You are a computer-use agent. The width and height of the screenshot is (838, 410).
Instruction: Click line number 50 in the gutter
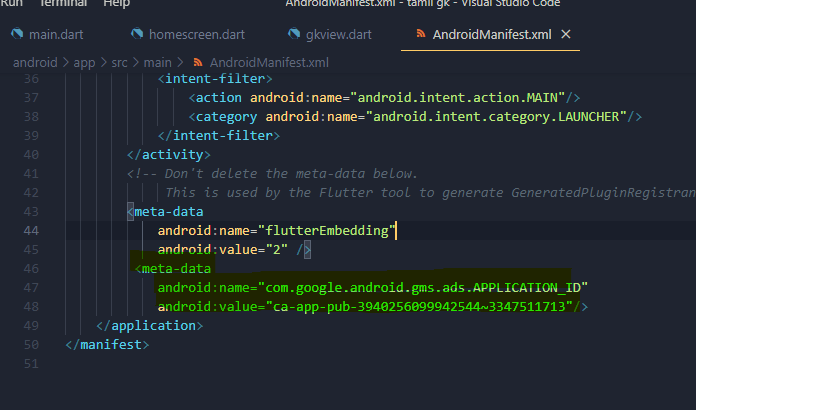click(31, 345)
